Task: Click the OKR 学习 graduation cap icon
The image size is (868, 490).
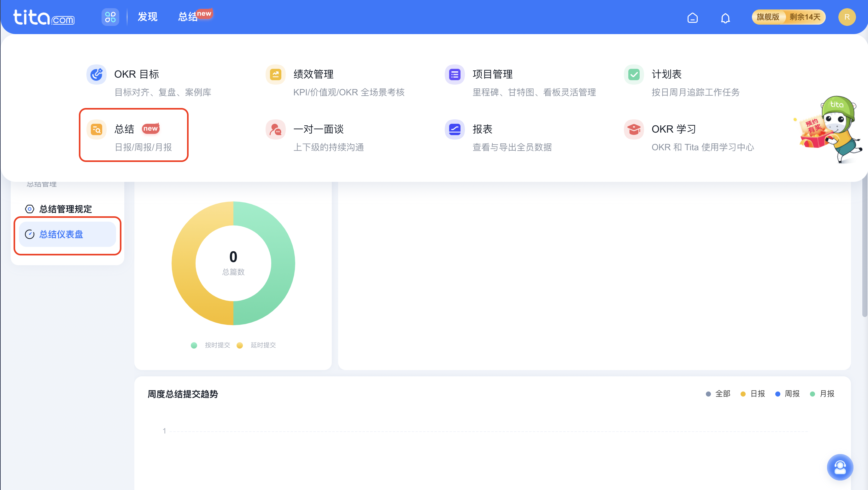Action: click(x=634, y=129)
